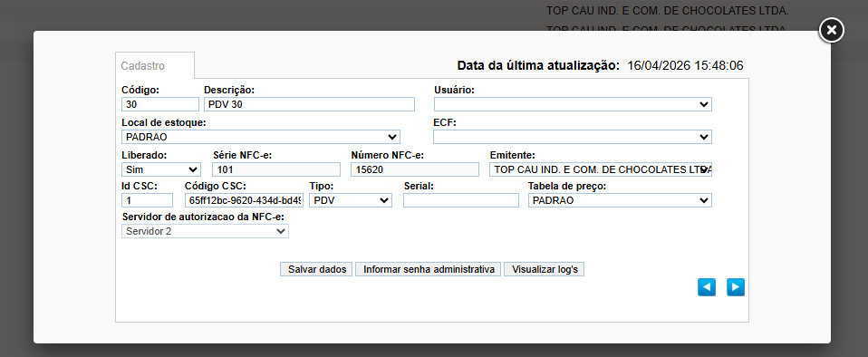The width and height of the screenshot is (868, 357).
Task: Click the Data da última atualização label
Action: (x=538, y=66)
